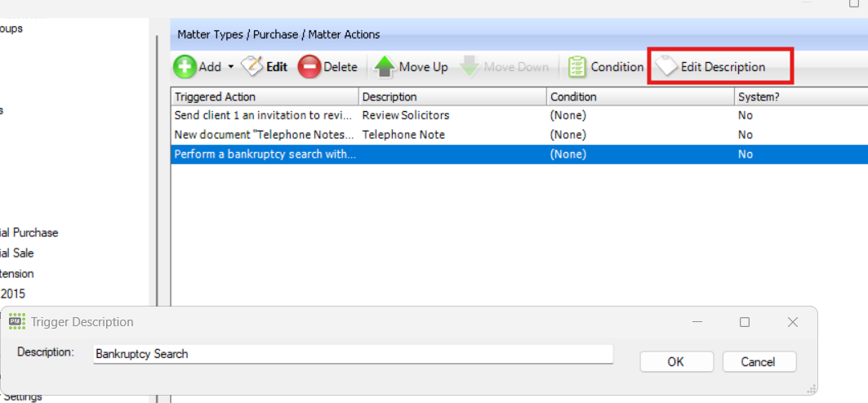Select 'ial Purchase' in the left tree

click(x=29, y=233)
